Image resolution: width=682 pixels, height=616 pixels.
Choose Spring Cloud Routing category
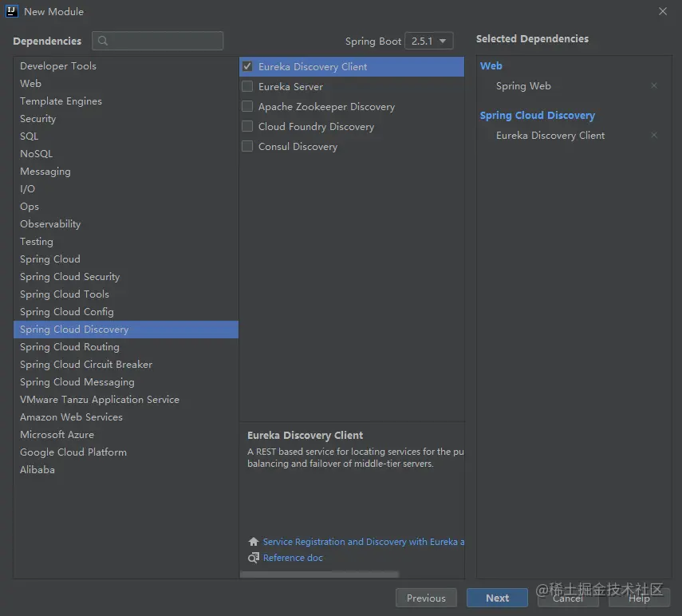[126, 347]
